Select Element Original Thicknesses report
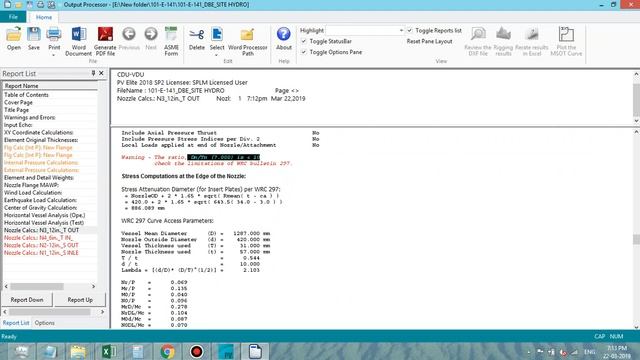Viewport: 640px width, 360px height. [x=41, y=140]
